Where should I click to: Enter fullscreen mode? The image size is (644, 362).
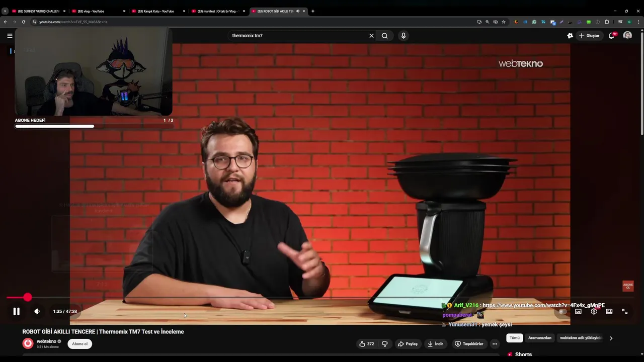(x=625, y=311)
